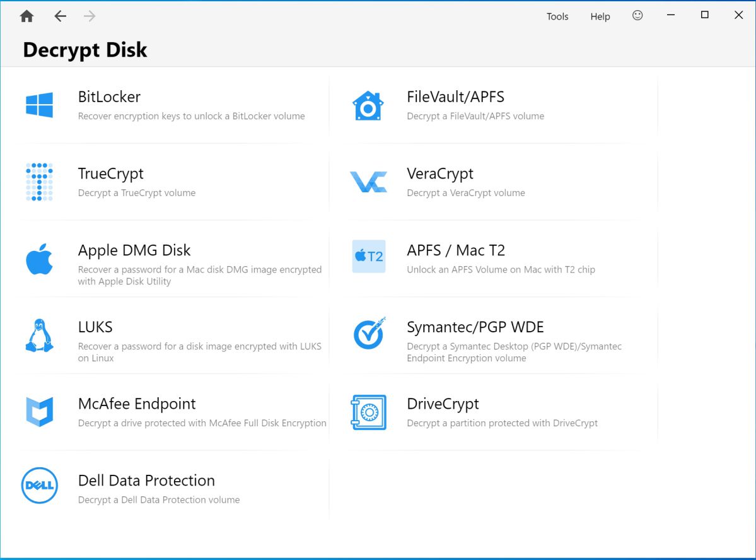
Task: Click the DriveCrypt safe icon
Action: (x=368, y=412)
